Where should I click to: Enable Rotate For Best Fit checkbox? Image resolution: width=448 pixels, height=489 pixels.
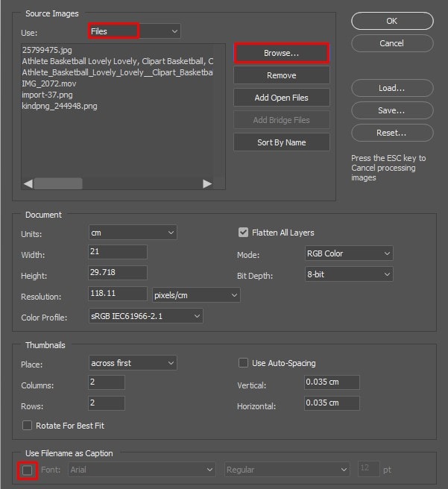tap(27, 426)
